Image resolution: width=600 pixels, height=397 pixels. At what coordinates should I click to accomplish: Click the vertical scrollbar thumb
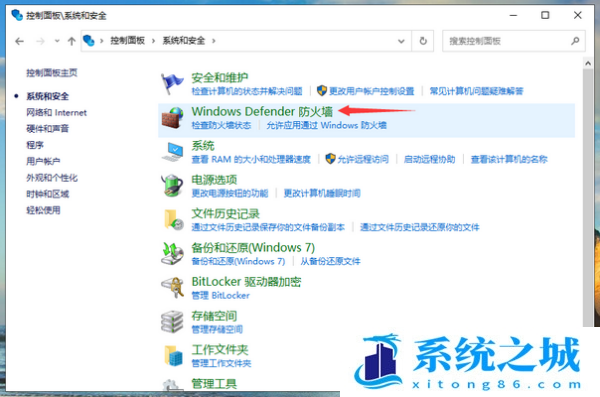click(x=588, y=198)
